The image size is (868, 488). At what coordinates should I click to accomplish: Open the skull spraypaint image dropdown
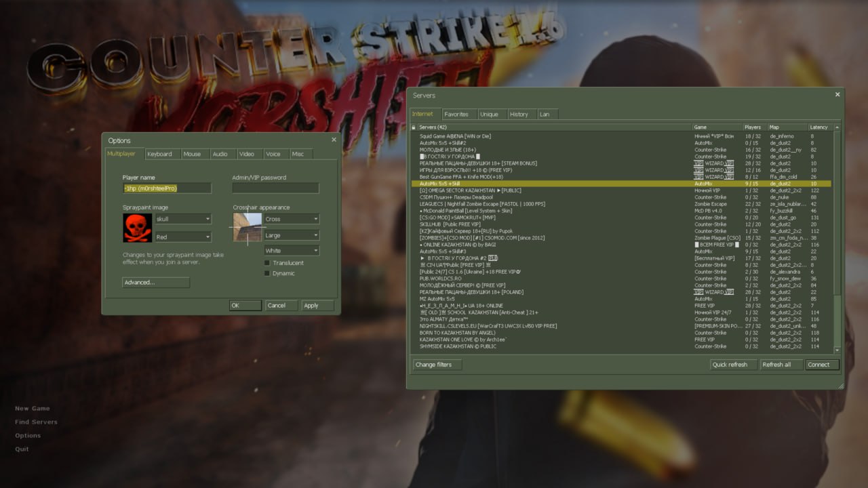(x=183, y=219)
